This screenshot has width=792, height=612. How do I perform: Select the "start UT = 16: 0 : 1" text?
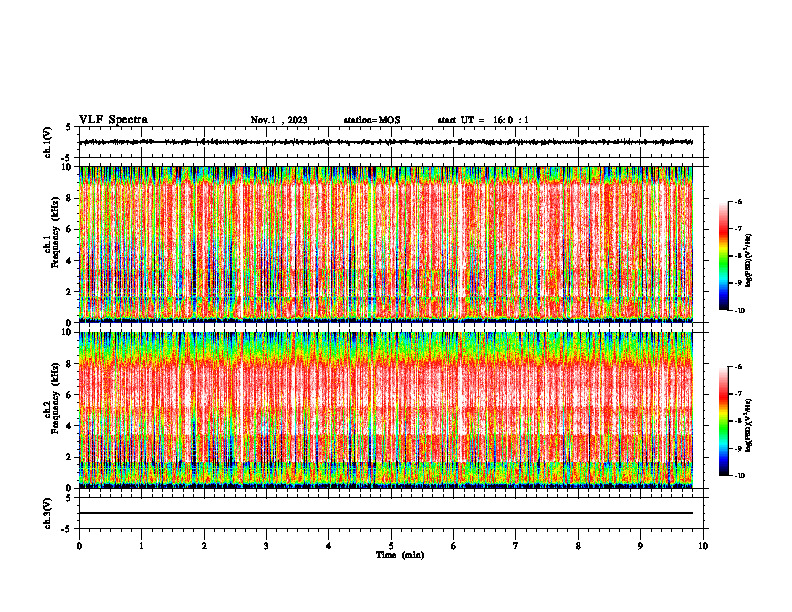pyautogui.click(x=483, y=120)
